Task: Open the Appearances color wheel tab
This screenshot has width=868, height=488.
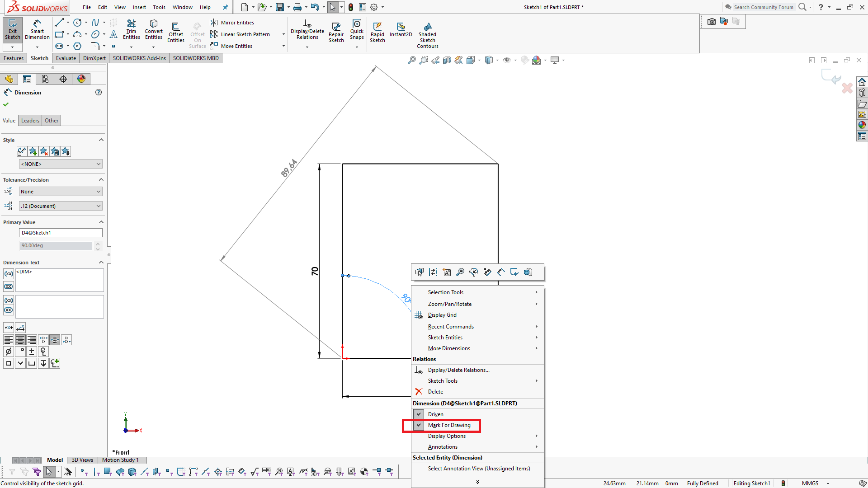Action: pyautogui.click(x=81, y=79)
